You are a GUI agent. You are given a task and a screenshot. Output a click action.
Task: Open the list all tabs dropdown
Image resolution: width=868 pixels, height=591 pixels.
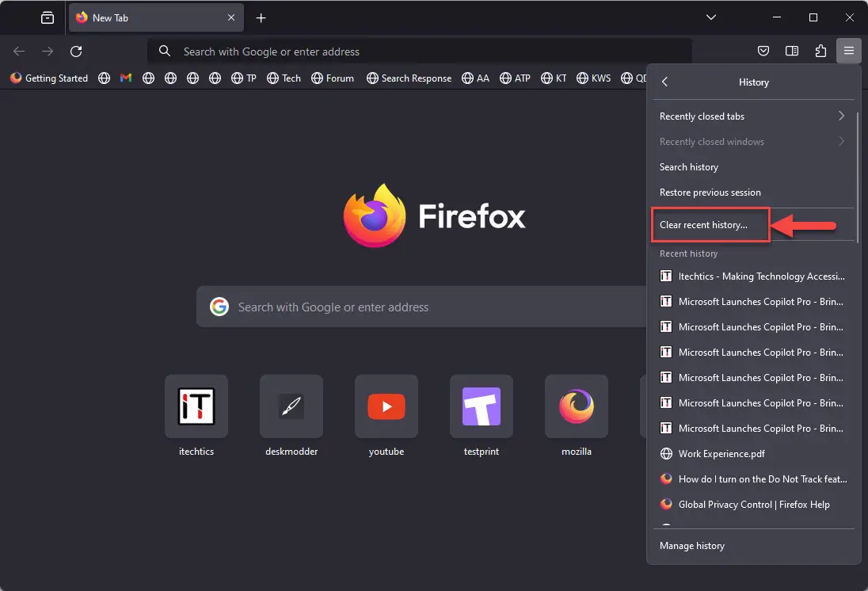[710, 17]
